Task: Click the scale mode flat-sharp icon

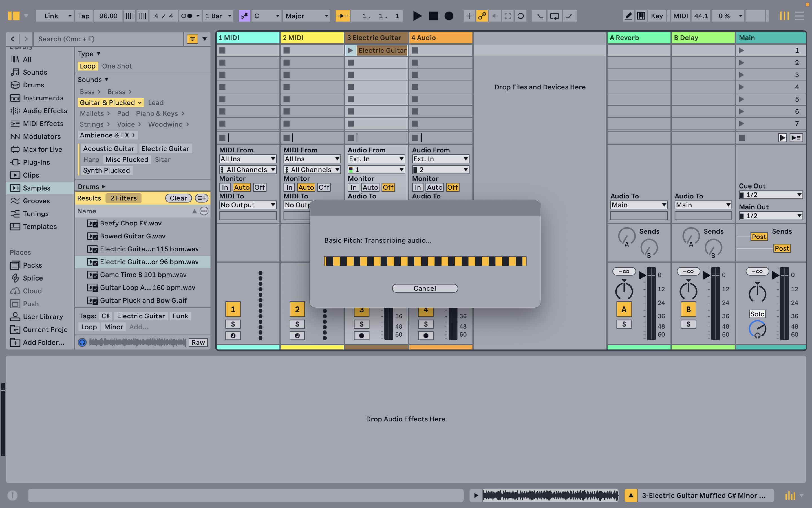Action: 244,16
